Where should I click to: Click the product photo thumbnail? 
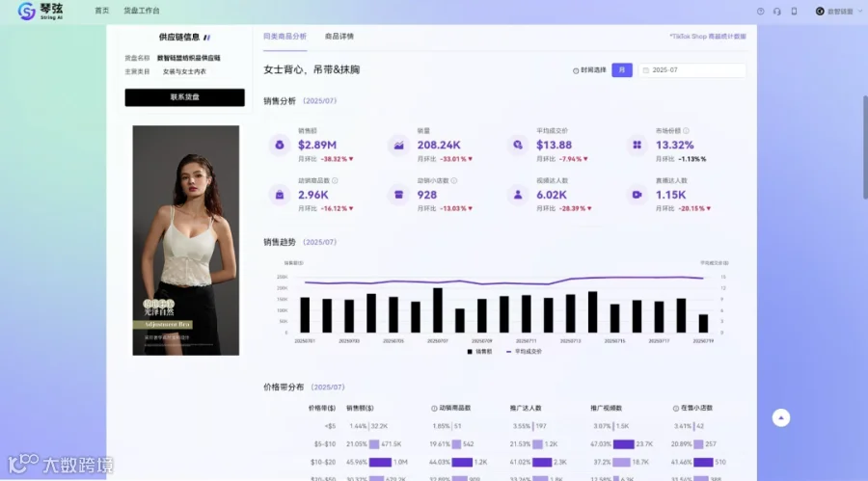point(186,240)
